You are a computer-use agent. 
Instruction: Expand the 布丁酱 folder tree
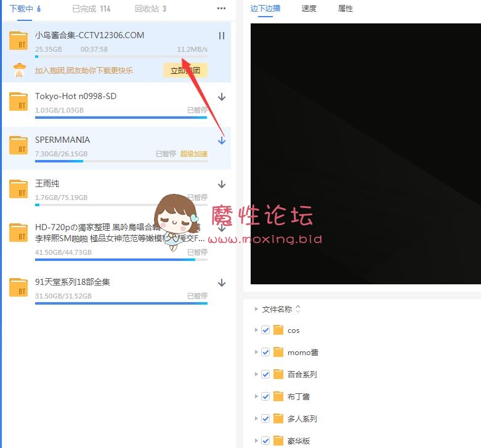tap(256, 396)
